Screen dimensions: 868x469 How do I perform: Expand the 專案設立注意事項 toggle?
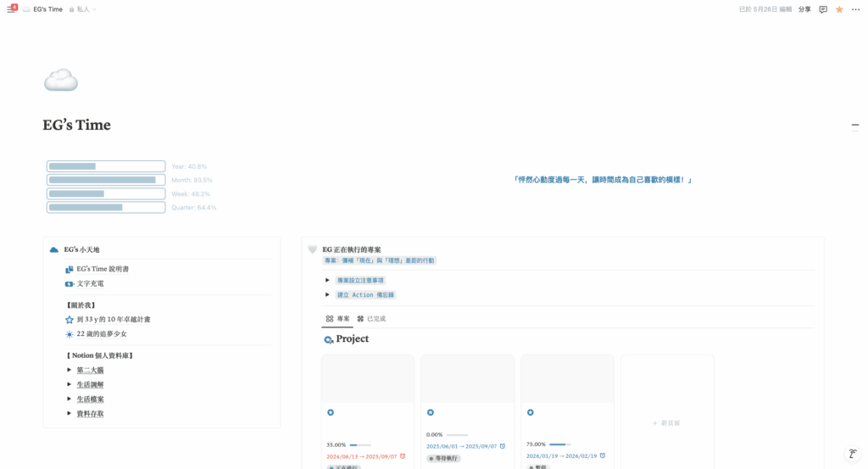coord(328,280)
